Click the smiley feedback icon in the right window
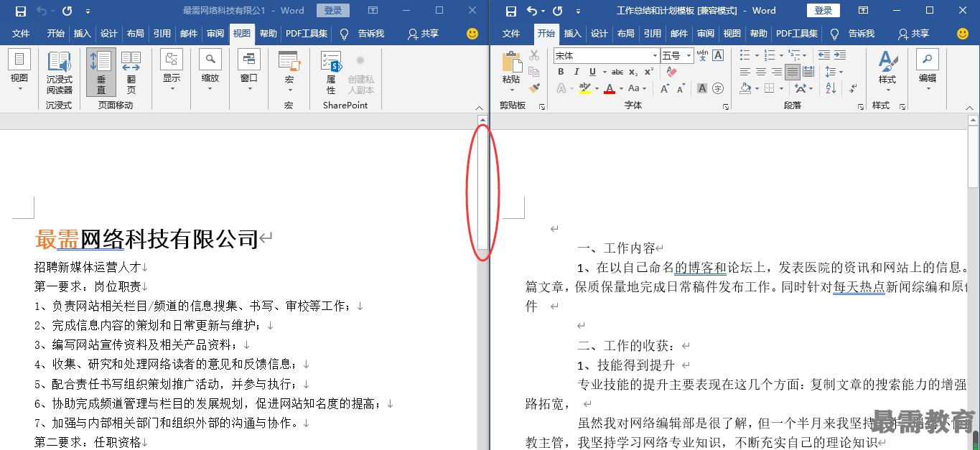Viewport: 980px width, 450px height. tap(963, 34)
